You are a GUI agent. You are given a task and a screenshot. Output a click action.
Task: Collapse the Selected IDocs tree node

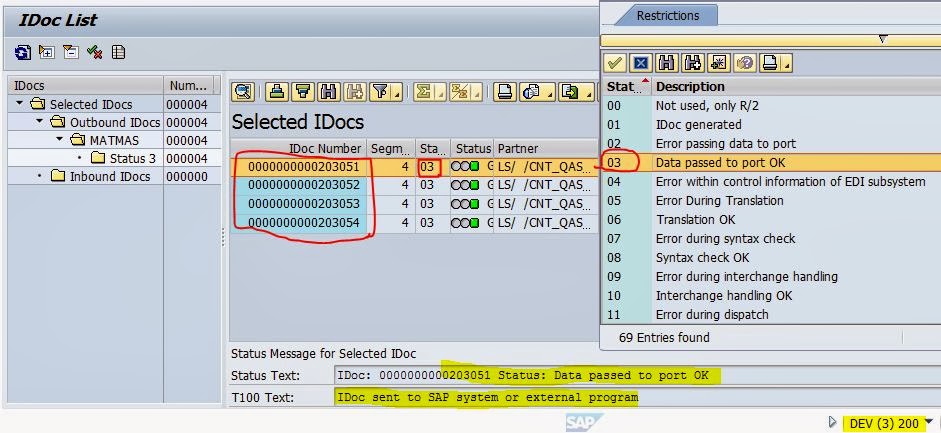pos(19,104)
